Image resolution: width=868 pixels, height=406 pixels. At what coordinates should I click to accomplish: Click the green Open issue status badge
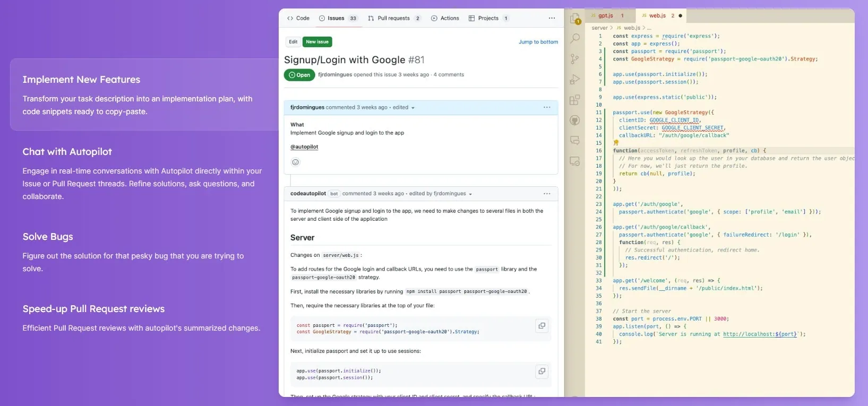(299, 75)
